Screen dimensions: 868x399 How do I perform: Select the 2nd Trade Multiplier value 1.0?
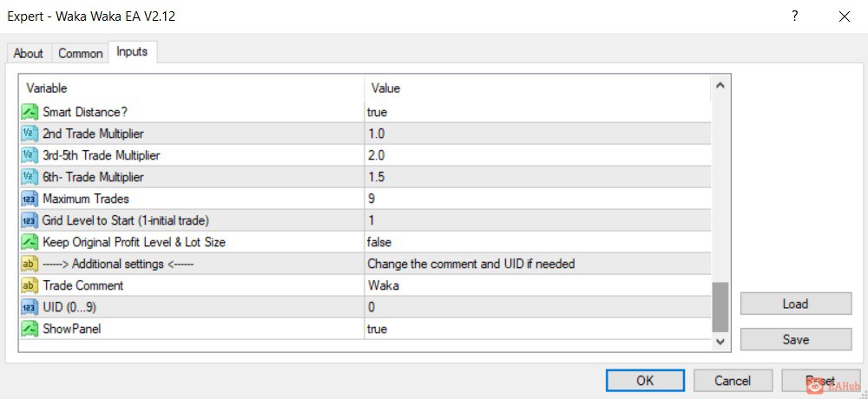click(376, 134)
